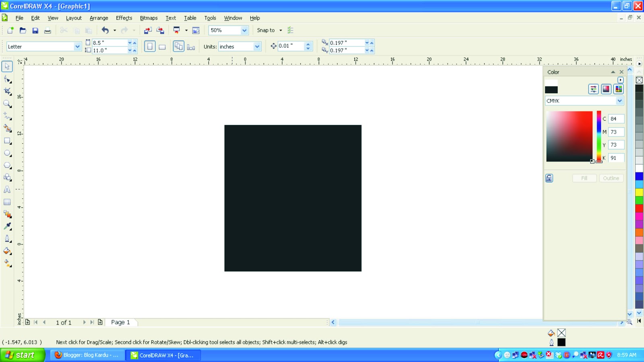Click the Import icon
Screen dimensions: 644x362
[148, 30]
